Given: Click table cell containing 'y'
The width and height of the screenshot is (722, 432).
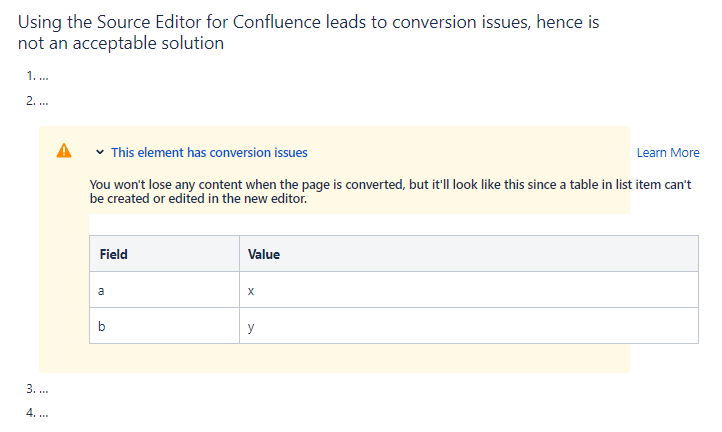Looking at the screenshot, I should pos(469,326).
